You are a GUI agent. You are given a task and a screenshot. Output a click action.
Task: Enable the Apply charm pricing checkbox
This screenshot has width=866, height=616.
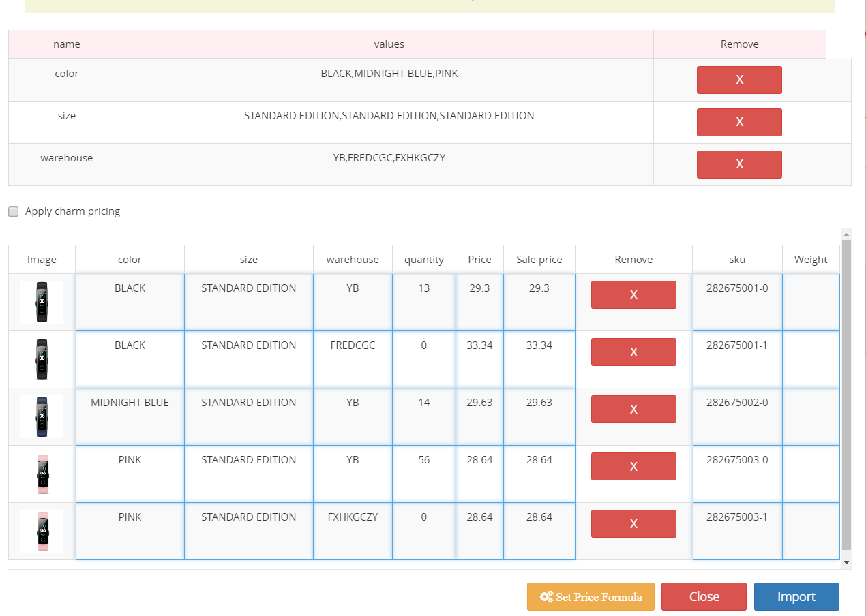[x=14, y=211]
